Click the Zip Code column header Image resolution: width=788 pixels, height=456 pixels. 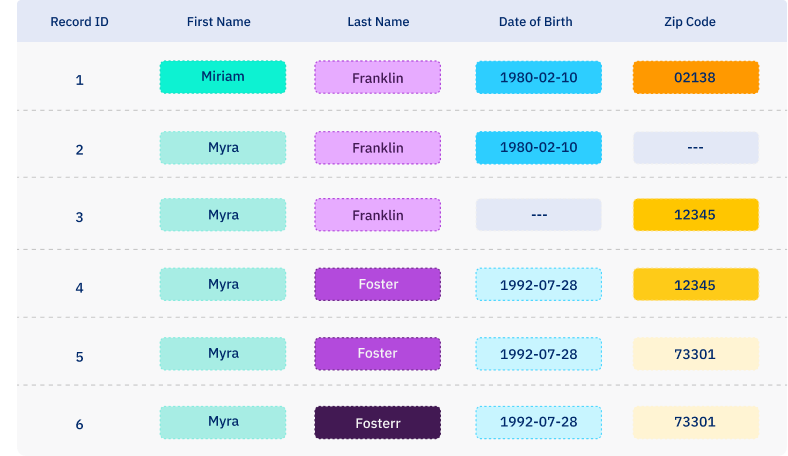695,22
